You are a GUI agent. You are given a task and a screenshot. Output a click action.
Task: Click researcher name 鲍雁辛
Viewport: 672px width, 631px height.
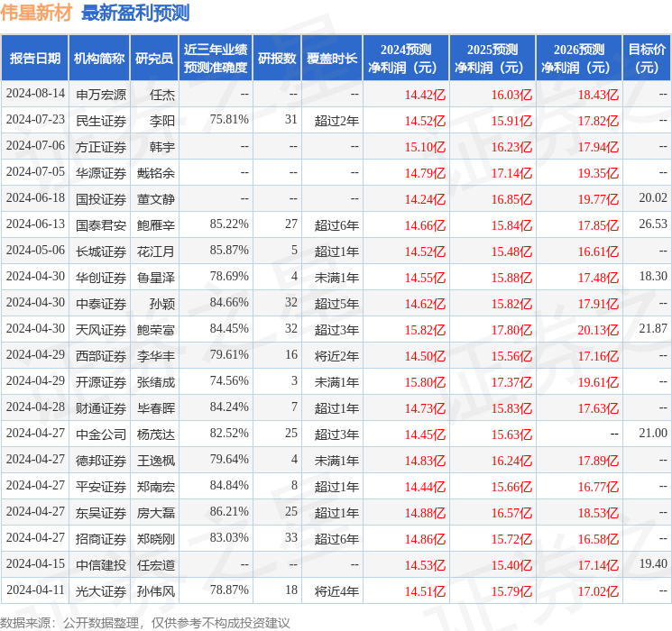pos(155,224)
